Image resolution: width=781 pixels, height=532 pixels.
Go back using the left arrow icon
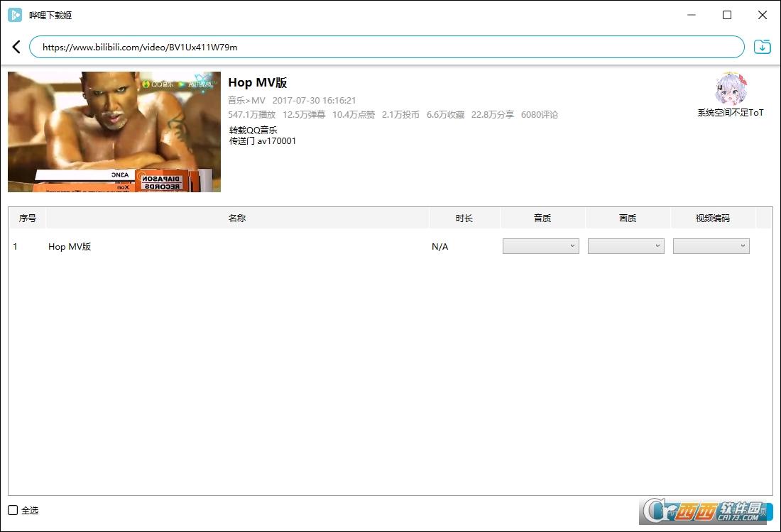point(16,47)
